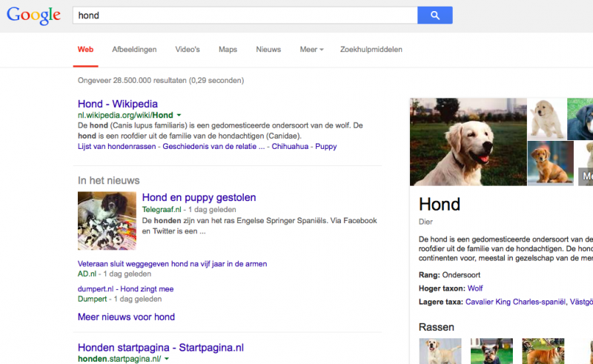Screen dimensions: 593x364
Task: Click the Telegraaf.nl source label
Action: pos(162,210)
